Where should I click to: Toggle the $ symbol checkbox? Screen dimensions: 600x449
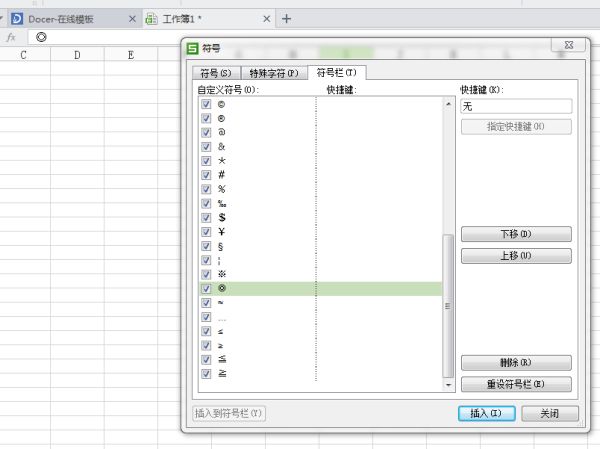206,217
